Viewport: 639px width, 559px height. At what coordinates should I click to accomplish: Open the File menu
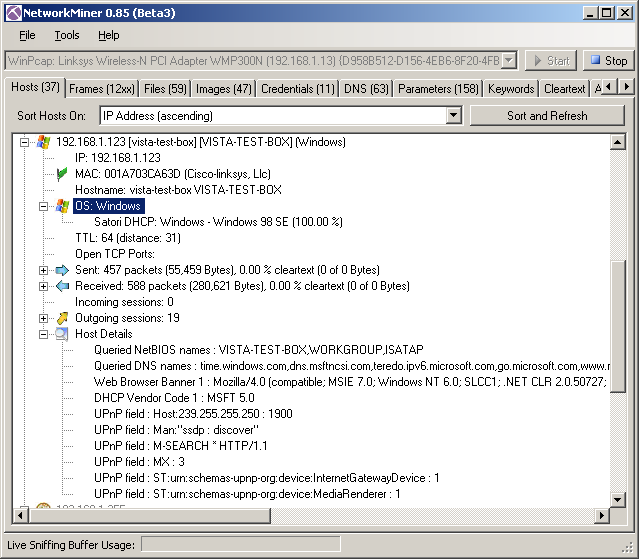pos(27,35)
